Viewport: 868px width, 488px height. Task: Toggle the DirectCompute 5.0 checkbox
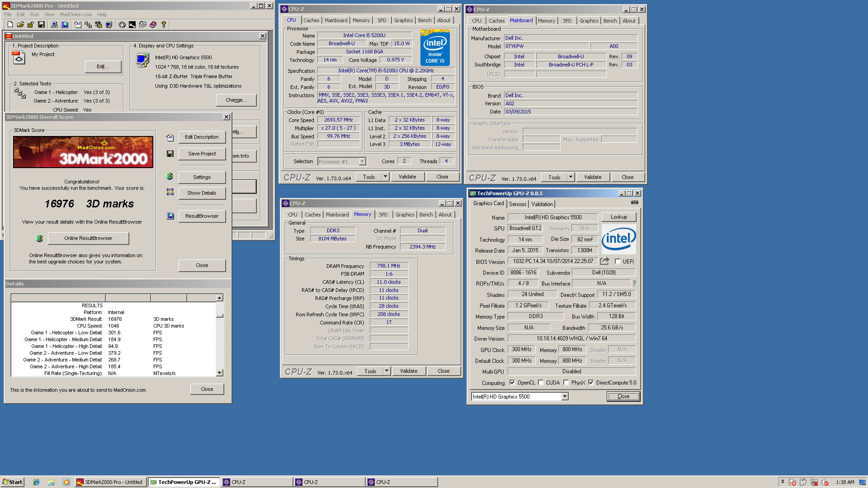point(591,382)
